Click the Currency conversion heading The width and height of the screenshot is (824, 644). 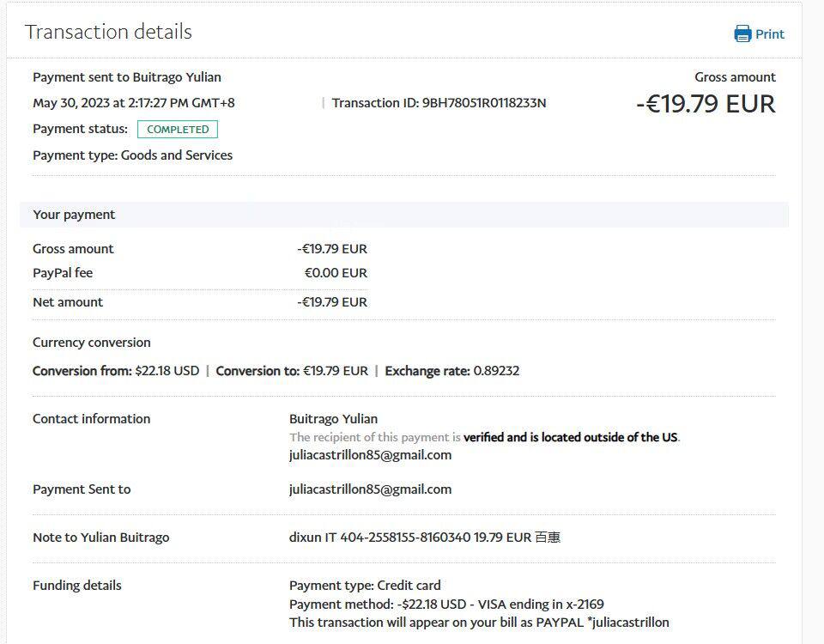coord(92,343)
